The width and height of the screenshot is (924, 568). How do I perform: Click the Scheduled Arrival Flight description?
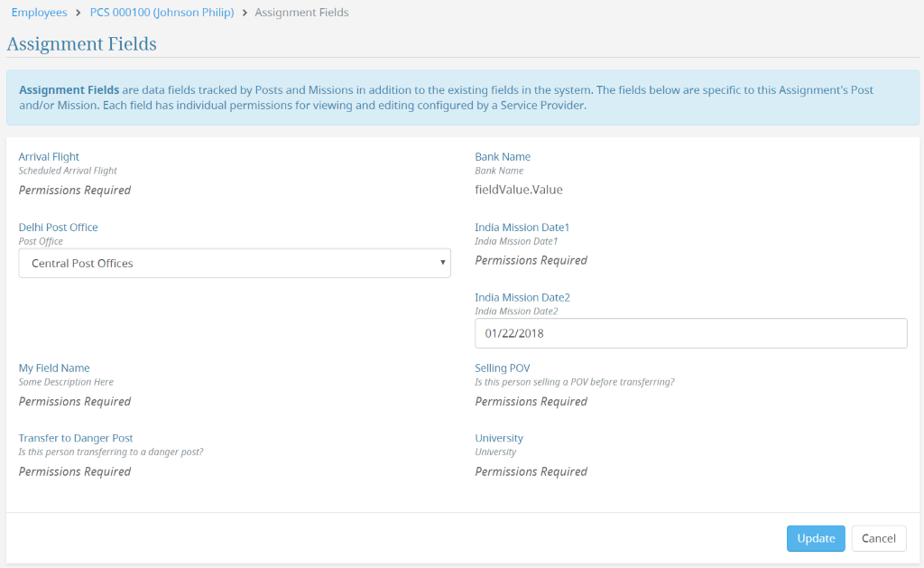tap(68, 171)
